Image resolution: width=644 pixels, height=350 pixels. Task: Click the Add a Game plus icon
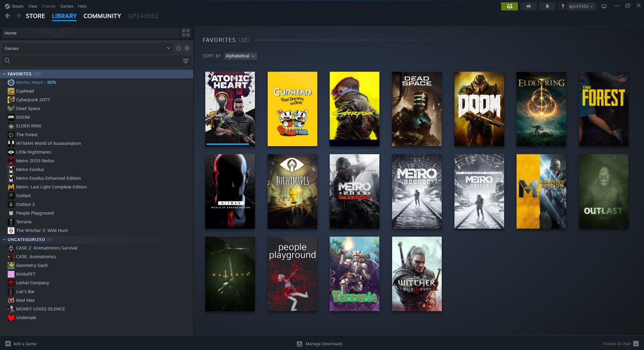coord(8,343)
